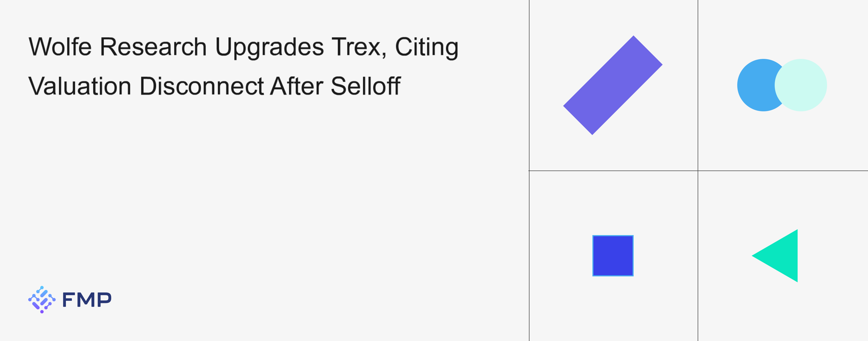Image resolution: width=868 pixels, height=341 pixels.
Task: Click the grid lines' center intersection
Action: 698,171
